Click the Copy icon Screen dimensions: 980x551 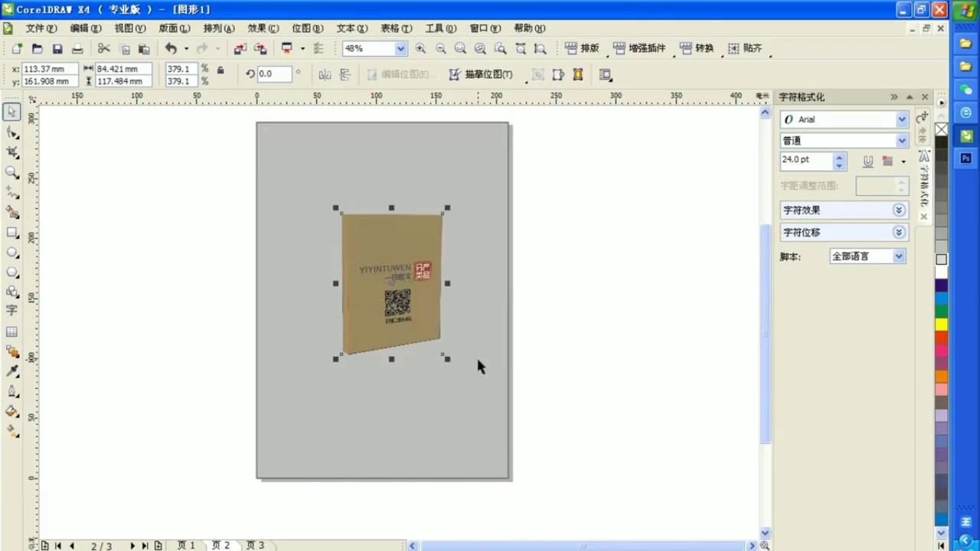(125, 48)
